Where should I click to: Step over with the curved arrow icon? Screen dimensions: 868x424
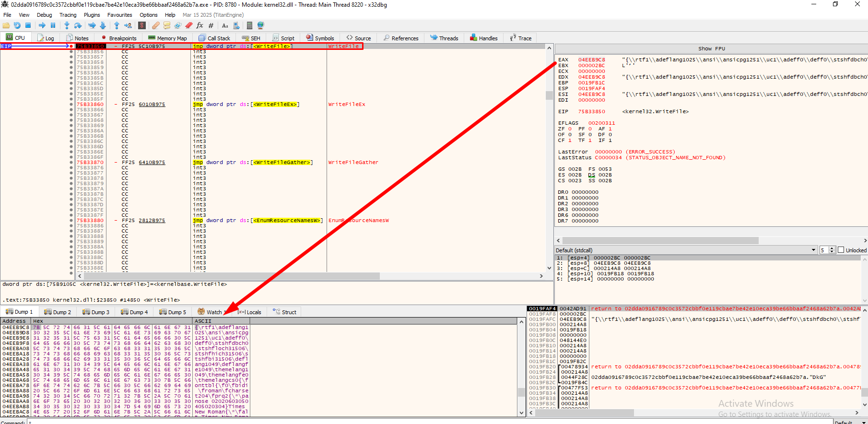click(x=78, y=25)
